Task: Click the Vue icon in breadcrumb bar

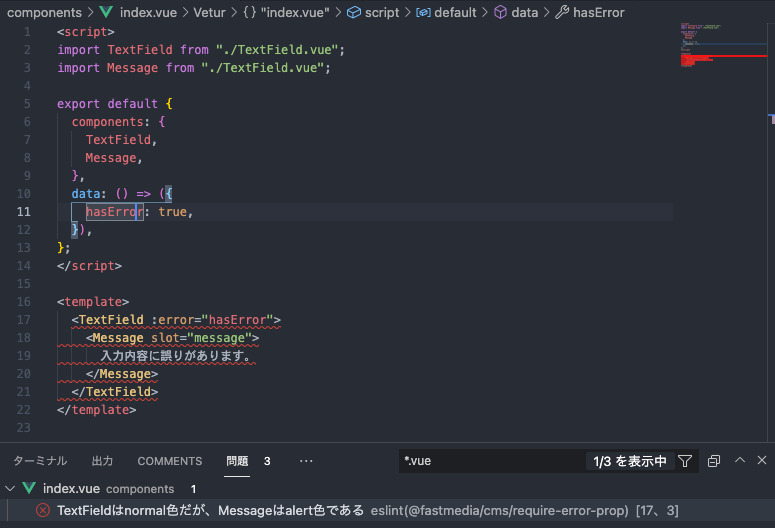Action: click(106, 12)
